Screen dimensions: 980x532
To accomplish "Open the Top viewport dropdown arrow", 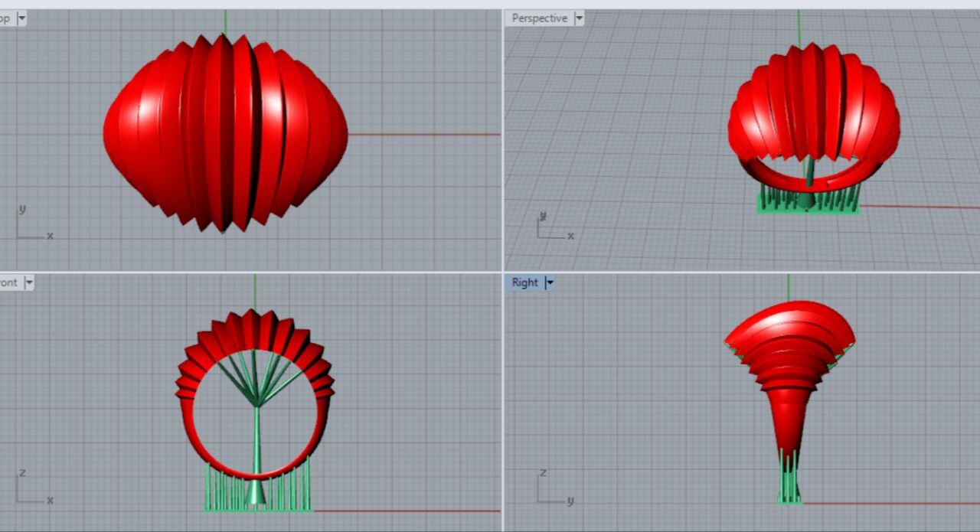I will coord(21,18).
